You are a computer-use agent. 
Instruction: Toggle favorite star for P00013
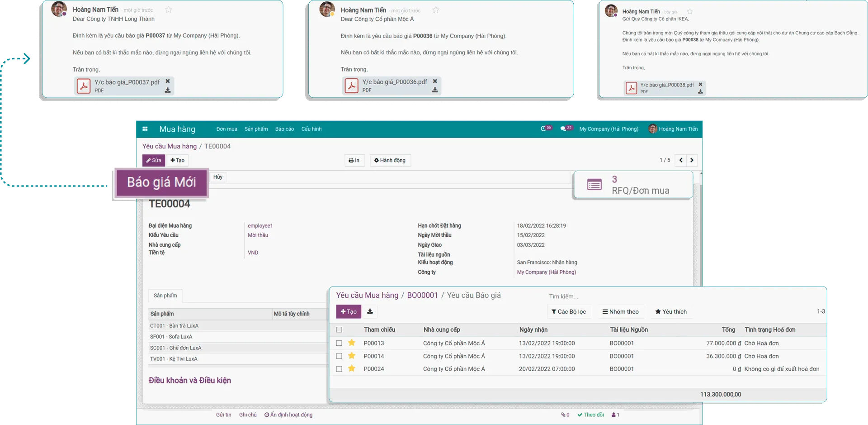352,343
